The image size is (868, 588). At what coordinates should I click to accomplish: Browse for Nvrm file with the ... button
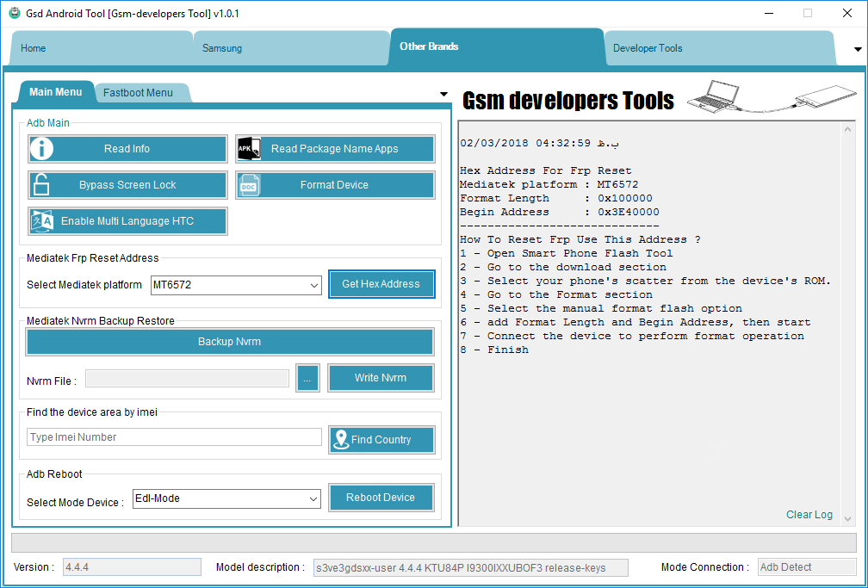(307, 378)
